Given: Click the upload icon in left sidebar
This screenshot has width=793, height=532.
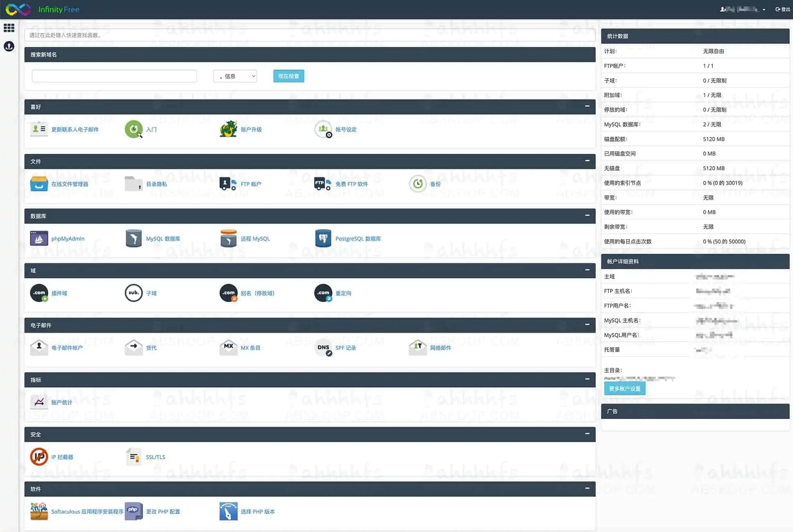Looking at the screenshot, I should coord(9,46).
